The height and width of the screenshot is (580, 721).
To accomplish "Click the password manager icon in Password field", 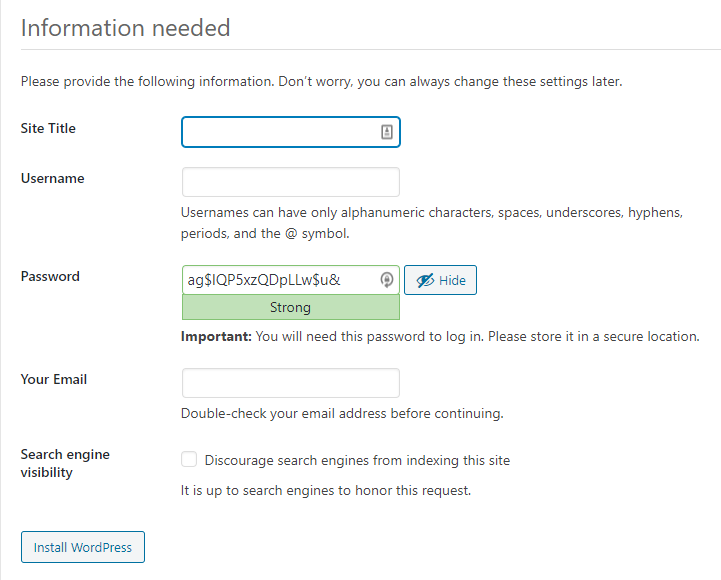I will click(387, 280).
